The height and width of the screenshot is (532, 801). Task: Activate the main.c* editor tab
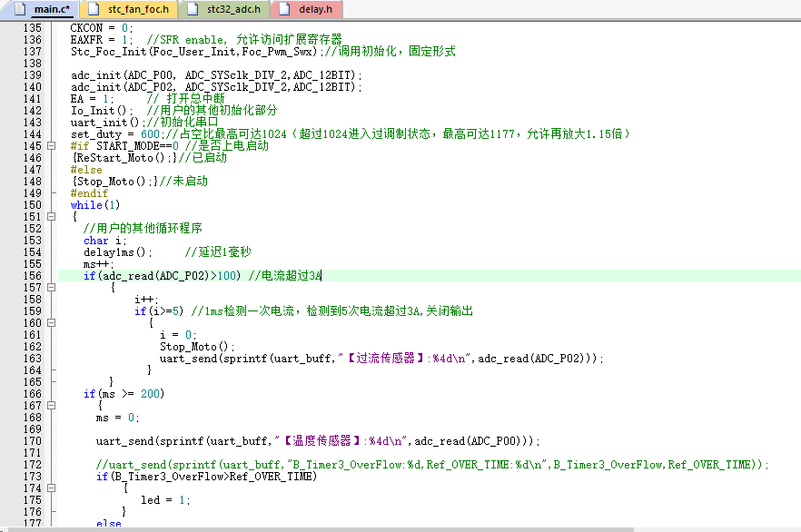[51, 10]
